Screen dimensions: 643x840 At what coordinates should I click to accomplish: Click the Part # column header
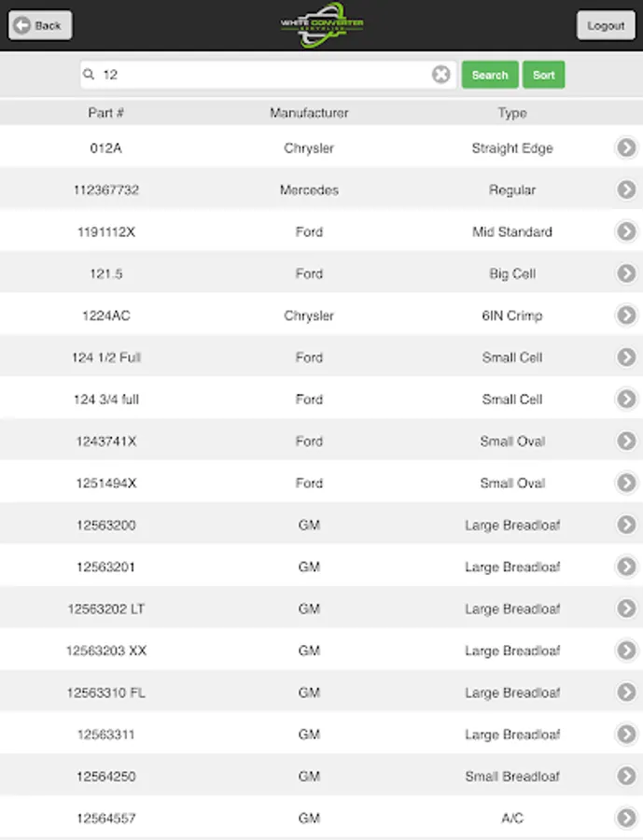tap(106, 113)
